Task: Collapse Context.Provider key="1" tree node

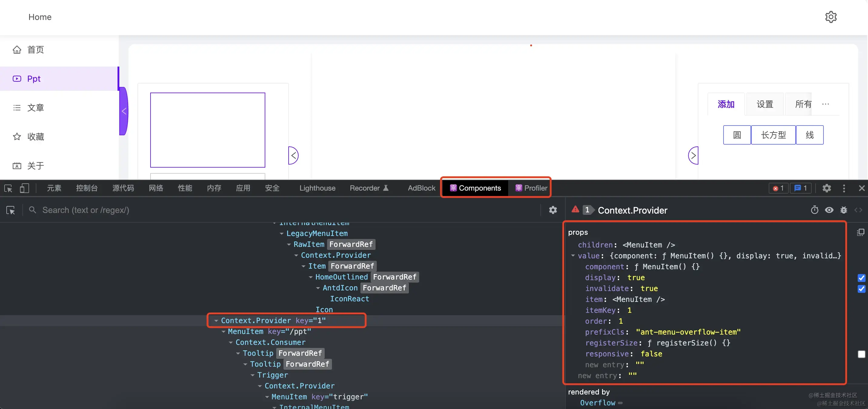Action: pyautogui.click(x=216, y=321)
